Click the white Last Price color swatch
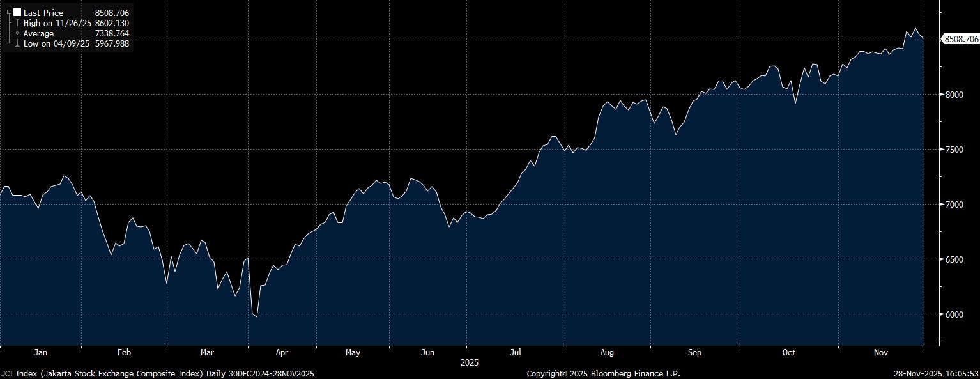This screenshot has width=980, height=379. pos(17,13)
